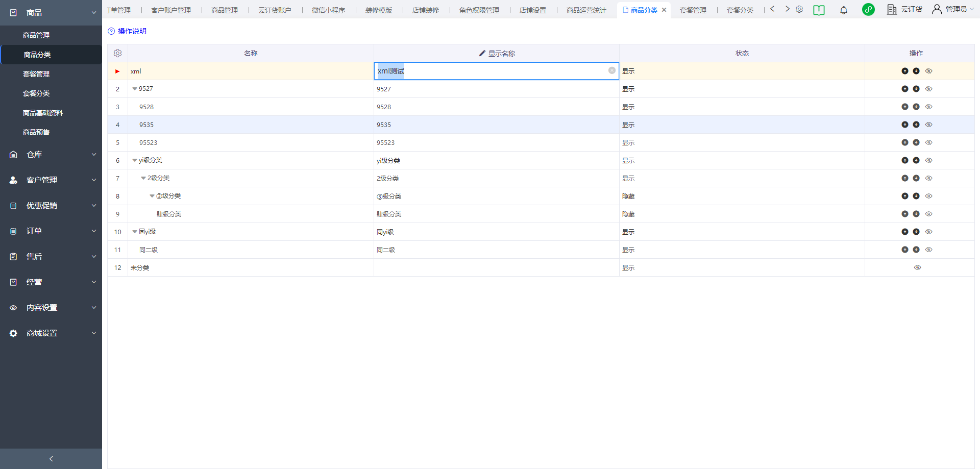Move the ③级分类 row down

[x=916, y=196]
